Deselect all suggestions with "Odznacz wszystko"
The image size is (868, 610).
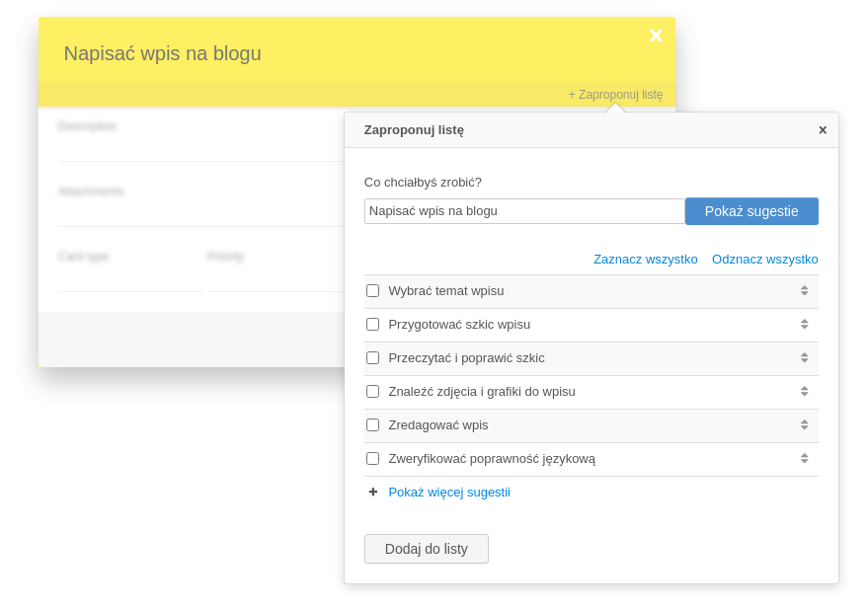point(764,259)
